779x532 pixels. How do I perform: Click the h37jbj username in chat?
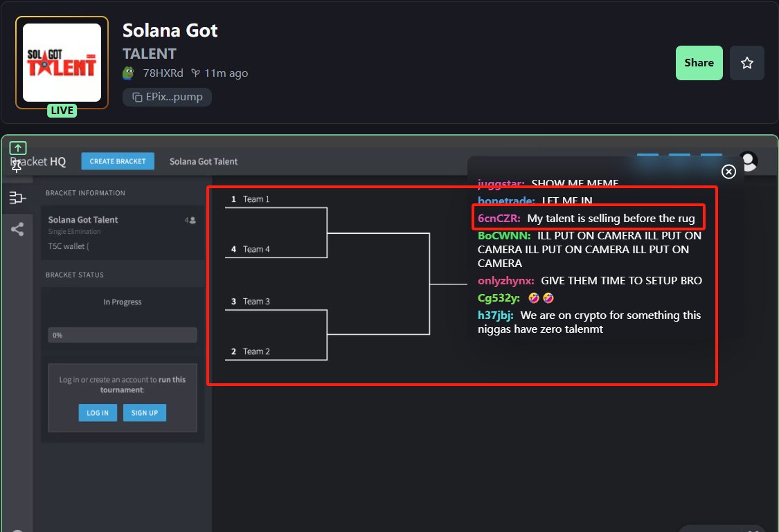click(495, 315)
